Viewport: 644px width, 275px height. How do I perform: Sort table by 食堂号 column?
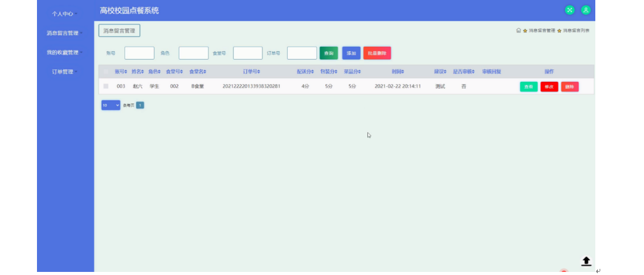[x=174, y=72]
